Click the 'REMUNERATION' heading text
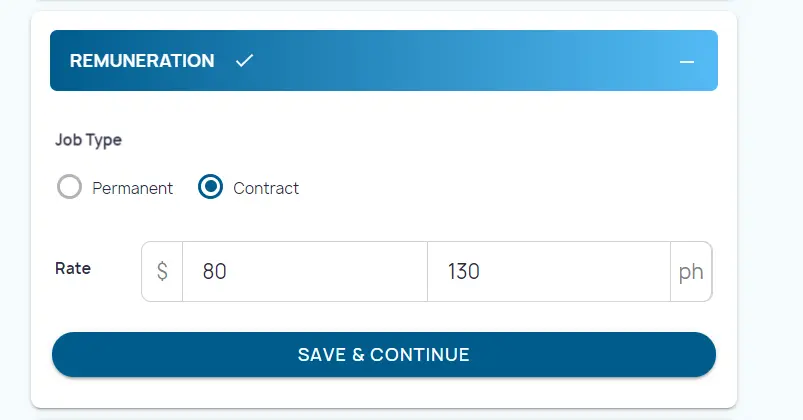This screenshot has height=420, width=803. pyautogui.click(x=142, y=61)
